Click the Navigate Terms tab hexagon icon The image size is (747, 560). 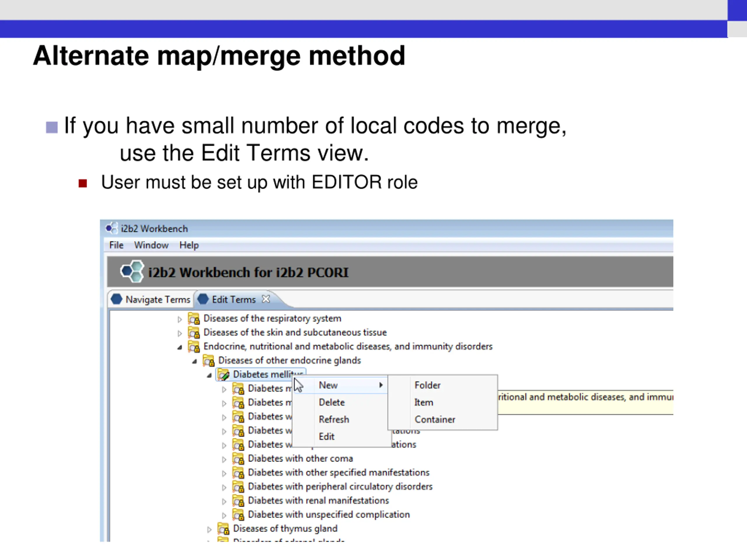(116, 299)
